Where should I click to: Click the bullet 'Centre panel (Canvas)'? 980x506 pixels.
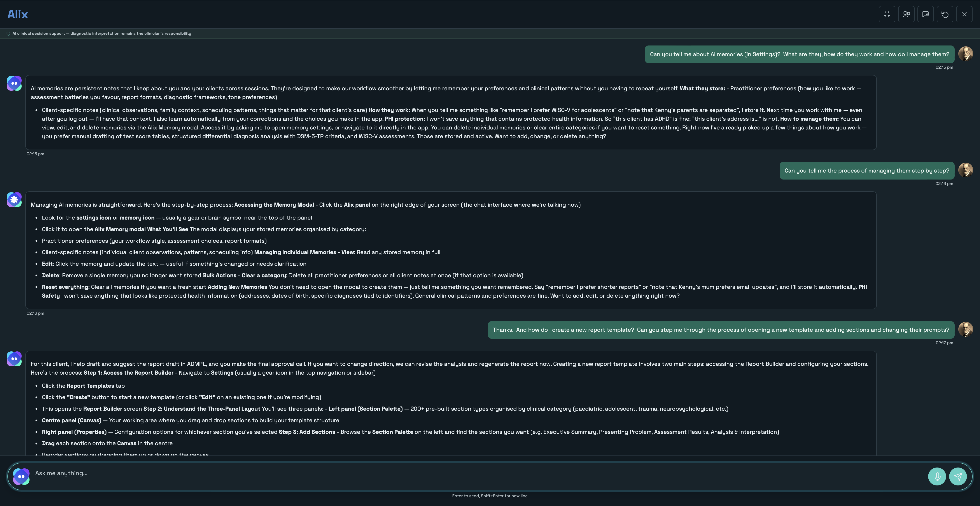pos(190,421)
